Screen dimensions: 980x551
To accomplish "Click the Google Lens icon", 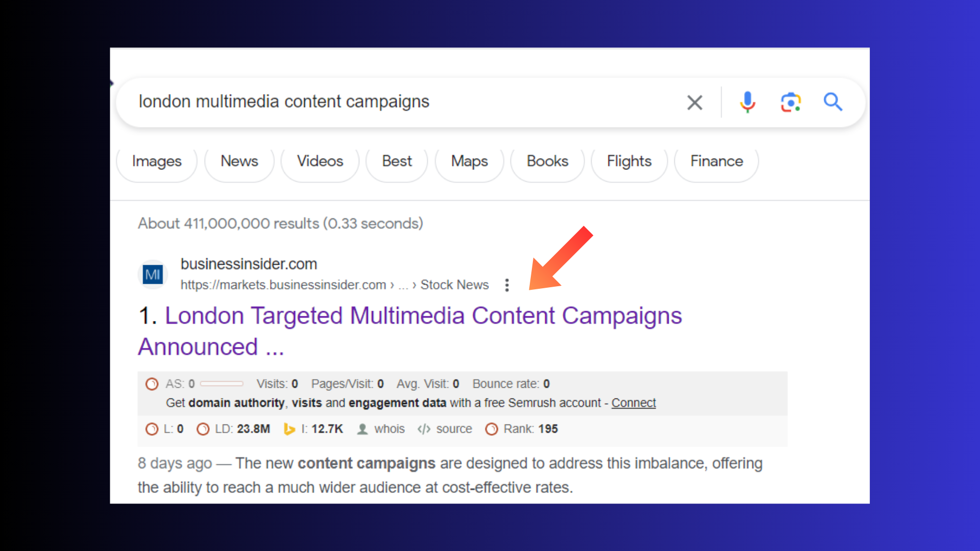I will pos(790,102).
